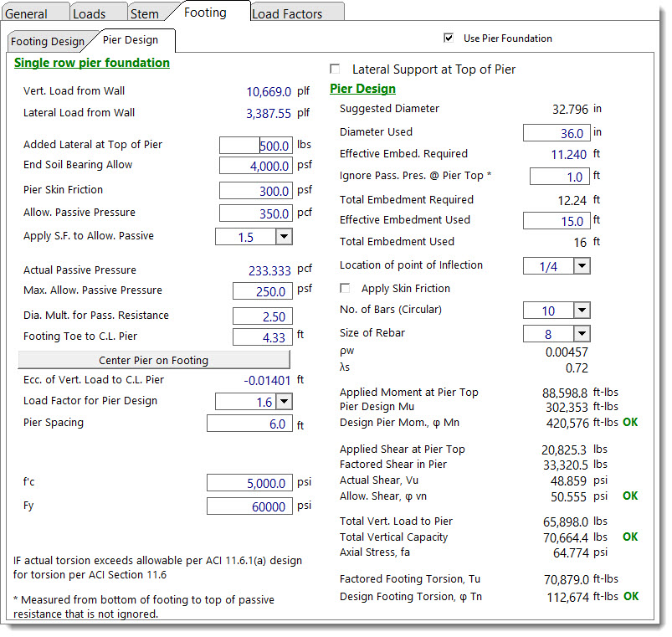Open the Loads tab

(89, 13)
